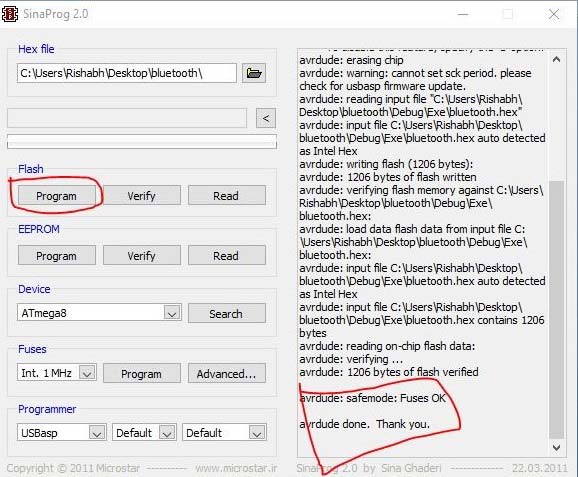Click the Flash Program button
This screenshot has width=578, height=477.
(x=56, y=195)
